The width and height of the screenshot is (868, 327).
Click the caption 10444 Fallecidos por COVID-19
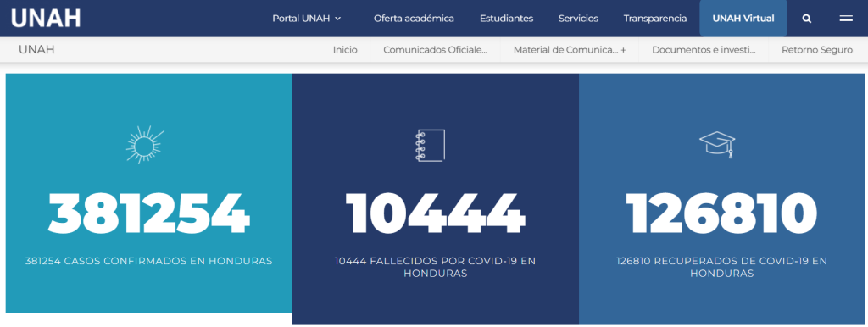[435, 267]
